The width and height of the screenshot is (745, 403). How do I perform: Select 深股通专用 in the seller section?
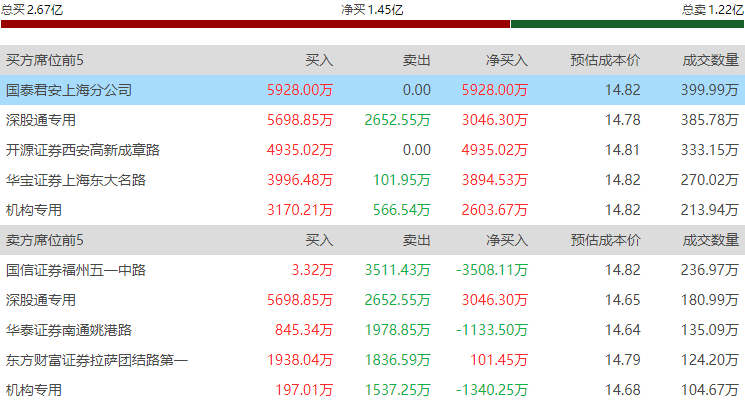point(41,300)
